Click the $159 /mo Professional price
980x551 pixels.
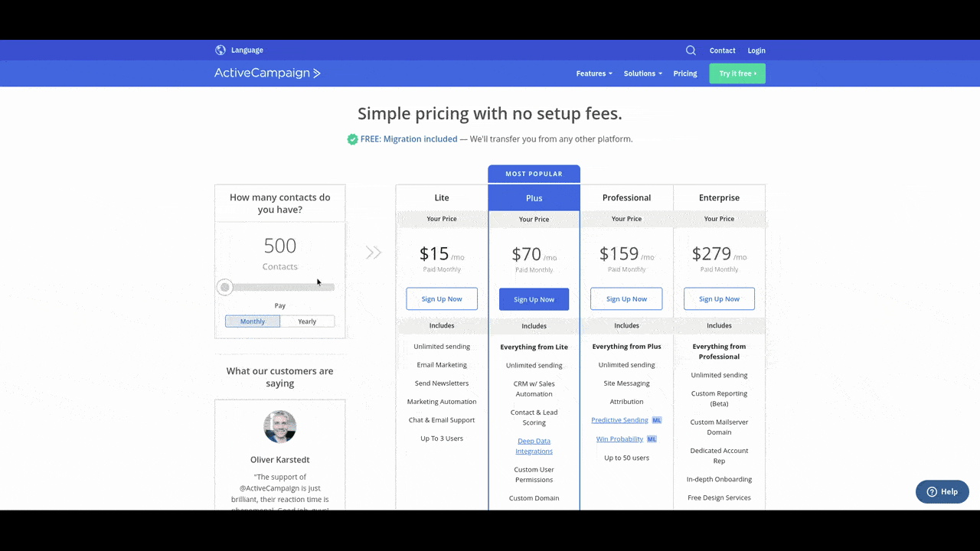[x=626, y=254]
